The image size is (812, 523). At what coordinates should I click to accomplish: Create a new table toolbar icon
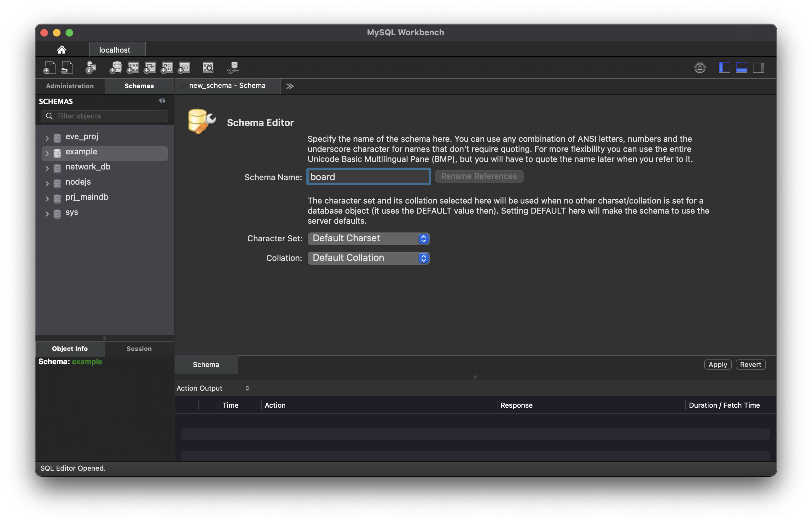point(132,68)
